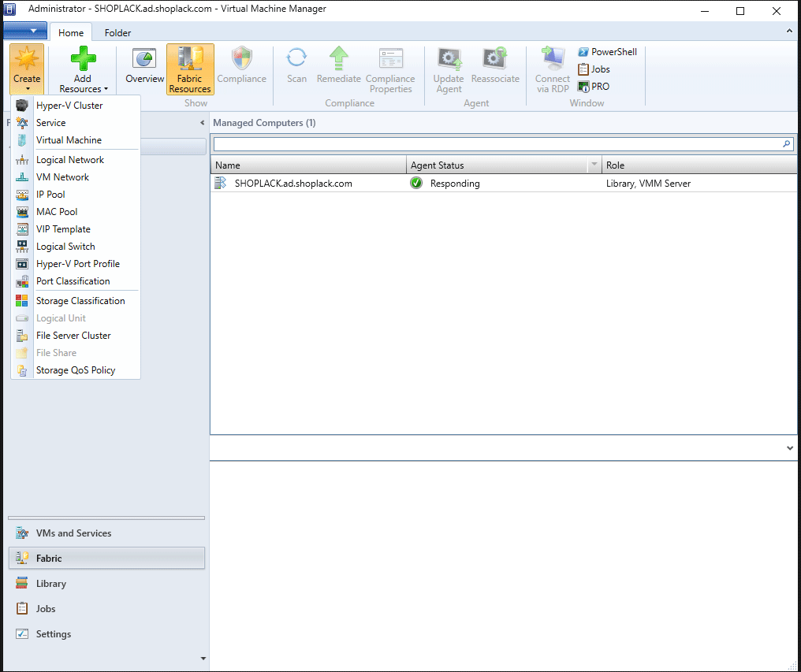The height and width of the screenshot is (672, 801).
Task: Sort by the Role column header
Action: (699, 165)
